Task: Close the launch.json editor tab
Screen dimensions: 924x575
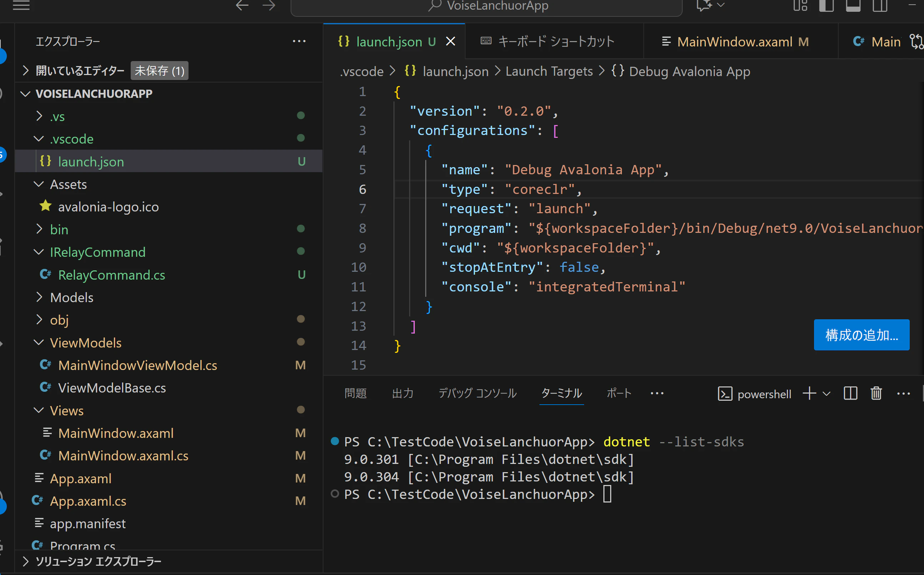Action: coord(451,41)
